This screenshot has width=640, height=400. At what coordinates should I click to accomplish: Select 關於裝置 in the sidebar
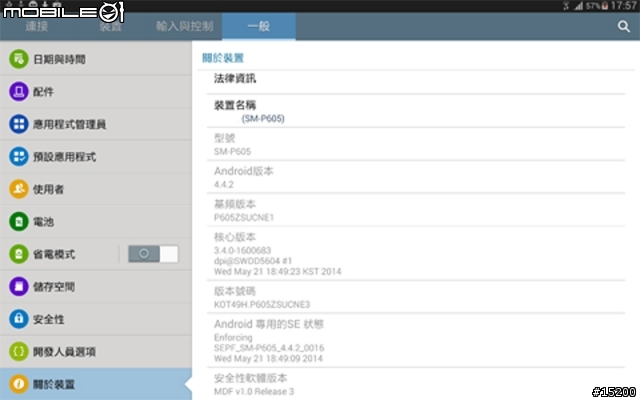click(96, 384)
